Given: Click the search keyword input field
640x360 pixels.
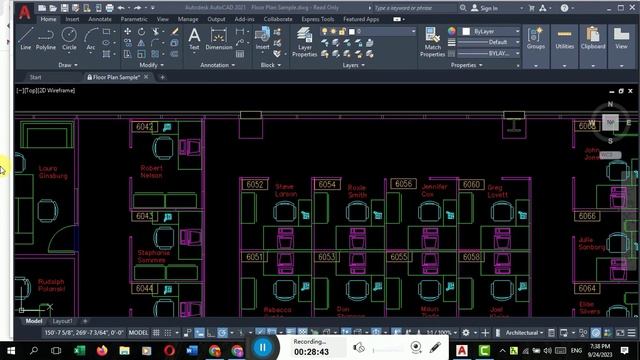Looking at the screenshot, I should (x=414, y=8).
